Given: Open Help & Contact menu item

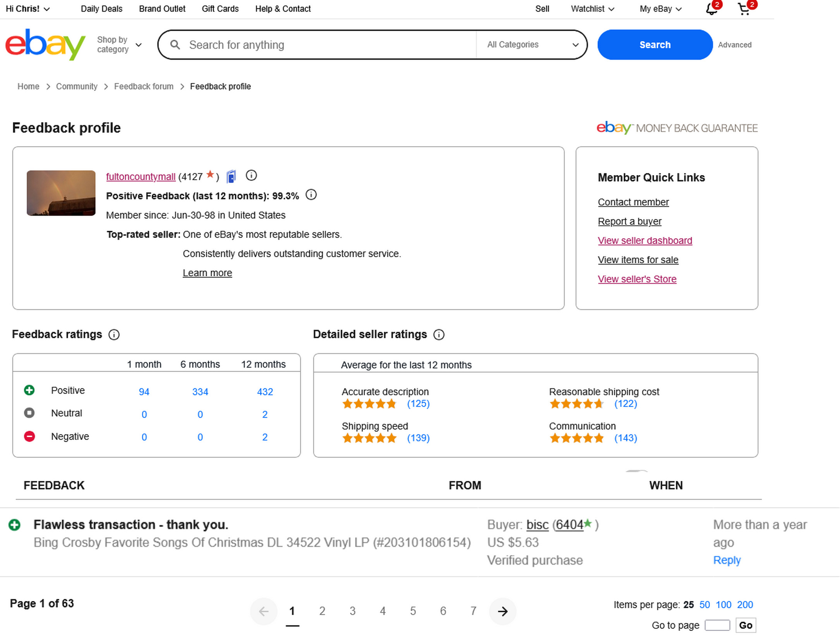Looking at the screenshot, I should click(x=283, y=9).
